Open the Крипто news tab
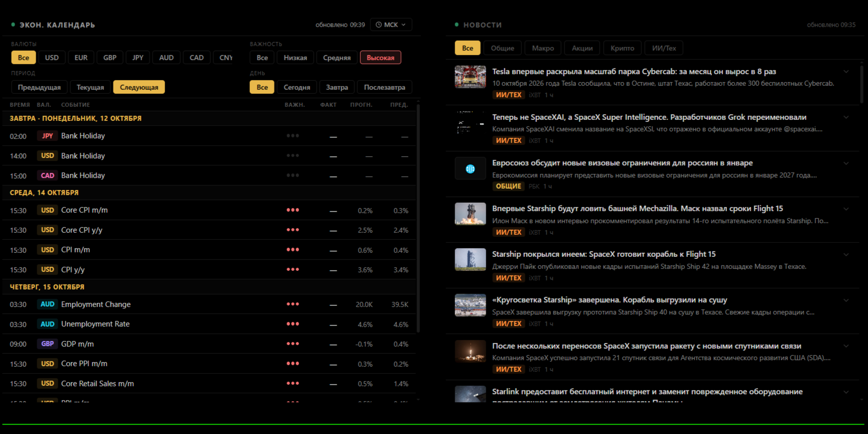The width and height of the screenshot is (868, 434). click(x=622, y=48)
